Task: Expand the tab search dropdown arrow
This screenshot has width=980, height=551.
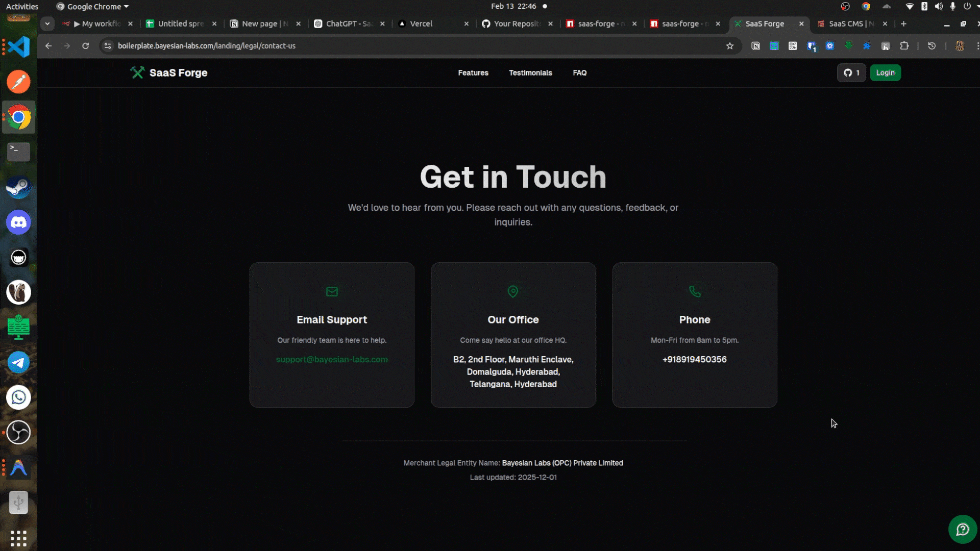Action: [47, 23]
